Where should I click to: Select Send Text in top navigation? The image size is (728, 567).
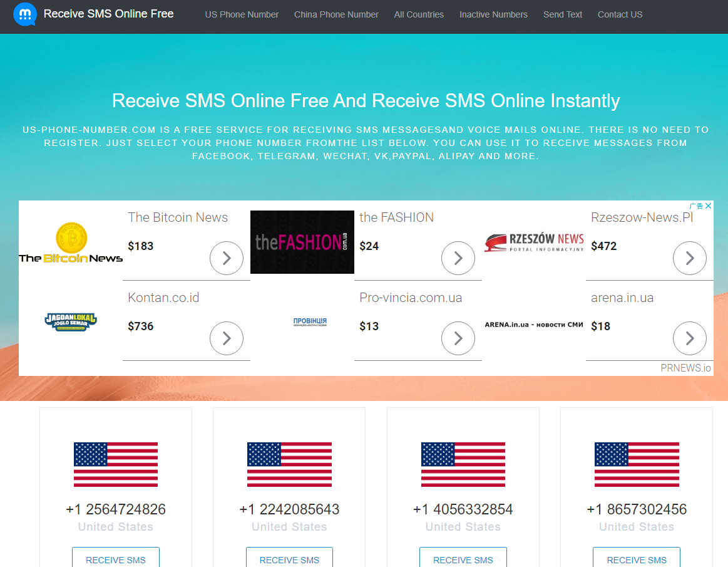click(x=563, y=14)
